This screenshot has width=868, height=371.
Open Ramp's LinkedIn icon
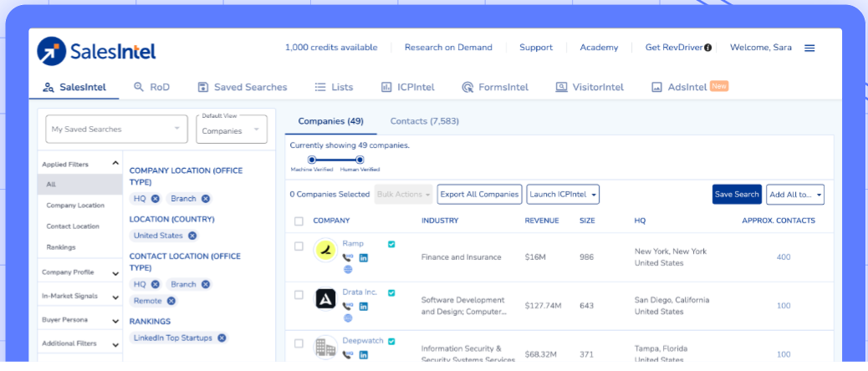(x=364, y=257)
